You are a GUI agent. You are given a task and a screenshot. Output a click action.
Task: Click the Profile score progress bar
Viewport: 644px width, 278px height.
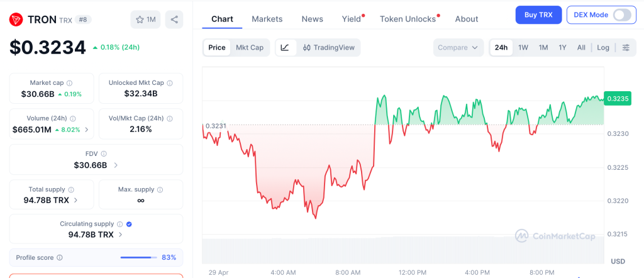tap(138, 257)
